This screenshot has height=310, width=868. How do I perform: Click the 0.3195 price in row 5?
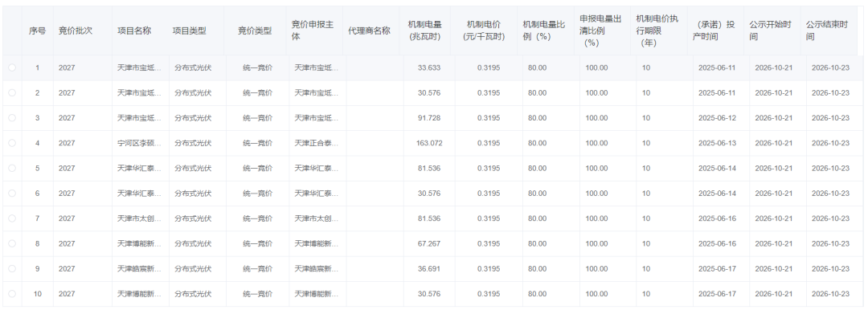(489, 169)
